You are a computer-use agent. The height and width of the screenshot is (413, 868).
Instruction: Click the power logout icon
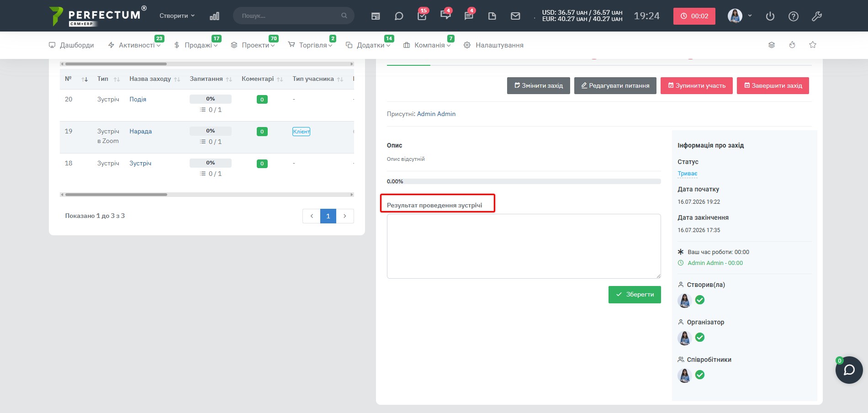[x=770, y=16]
